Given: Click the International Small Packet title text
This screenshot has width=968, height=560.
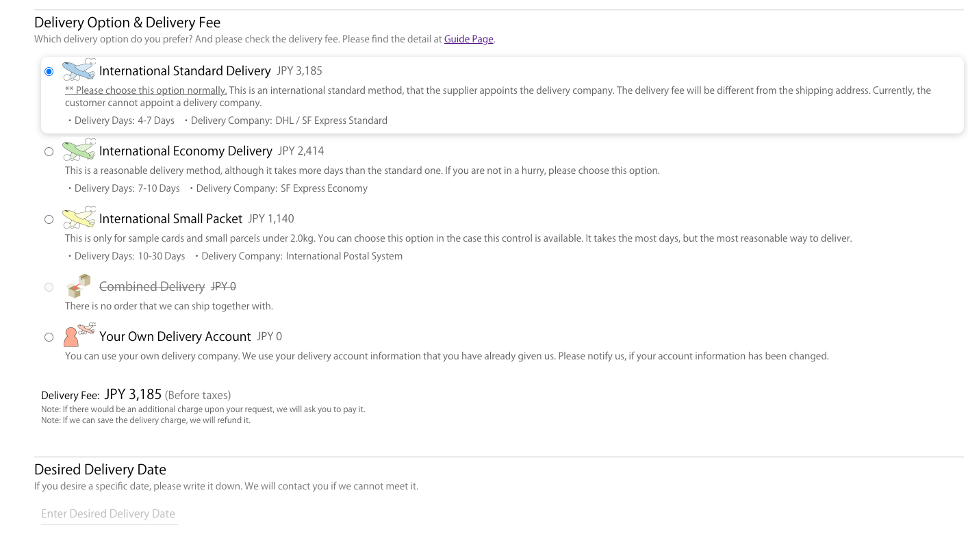Looking at the screenshot, I should (x=170, y=219).
